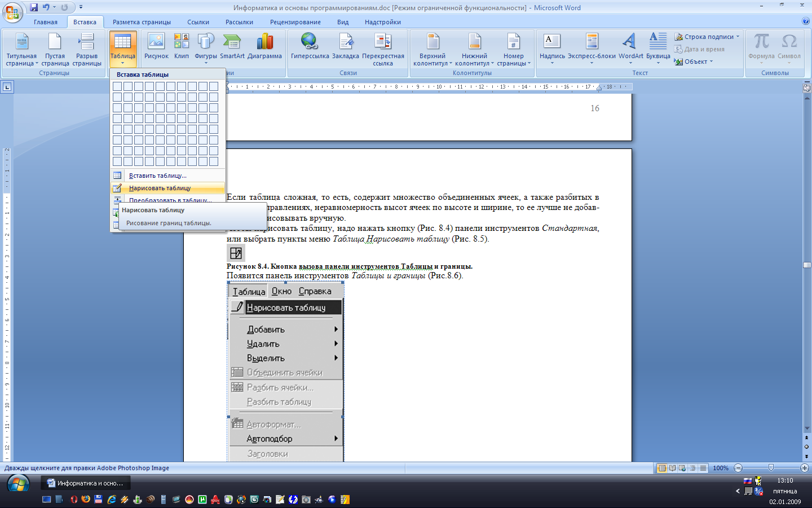The height and width of the screenshot is (508, 812).
Task: Switch to Outline view
Action: (692, 468)
